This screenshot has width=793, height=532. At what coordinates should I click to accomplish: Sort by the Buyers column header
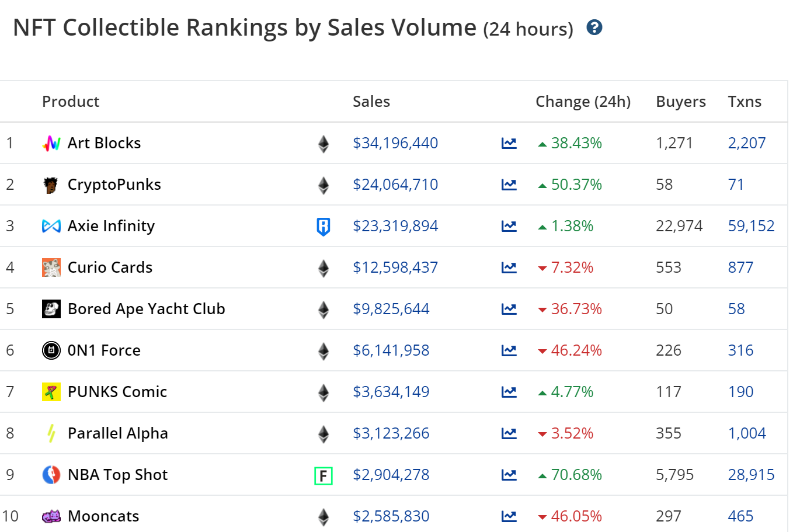coord(680,102)
